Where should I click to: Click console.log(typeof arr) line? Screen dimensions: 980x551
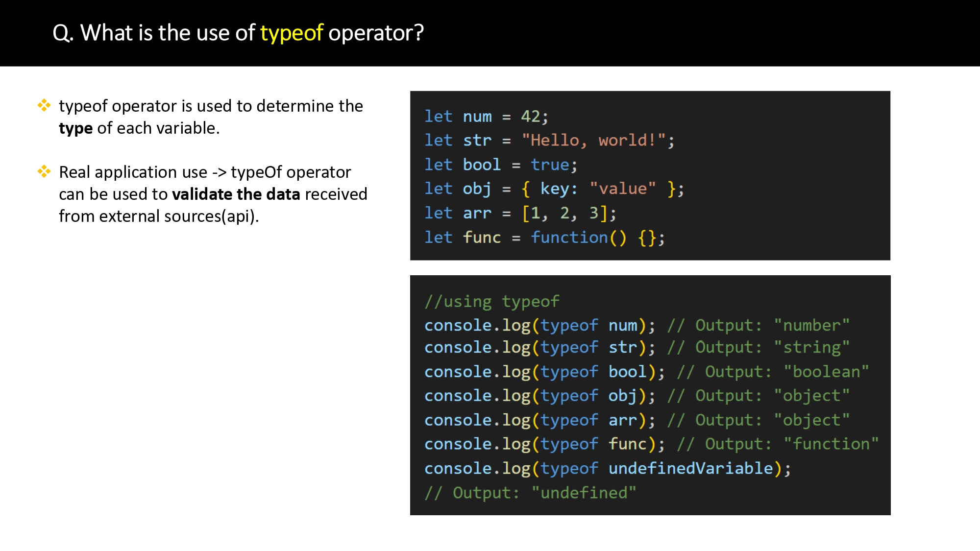tap(539, 420)
